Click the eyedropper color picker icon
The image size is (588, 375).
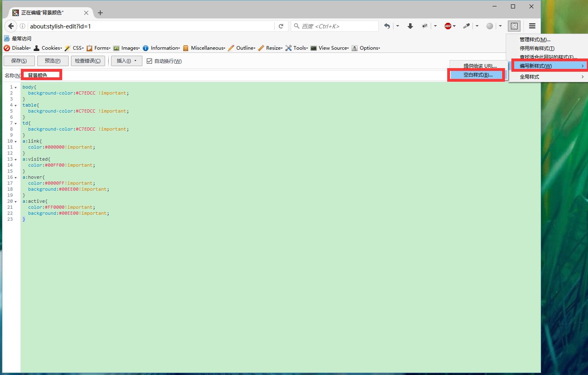click(x=466, y=26)
